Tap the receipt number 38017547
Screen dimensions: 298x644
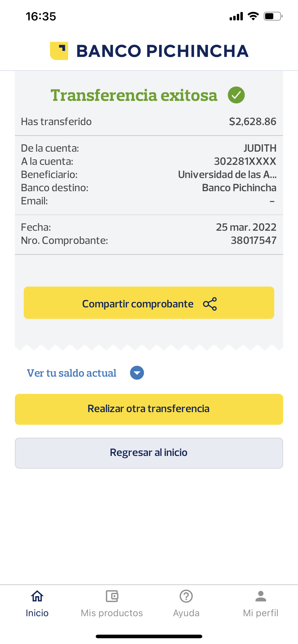pos(253,240)
